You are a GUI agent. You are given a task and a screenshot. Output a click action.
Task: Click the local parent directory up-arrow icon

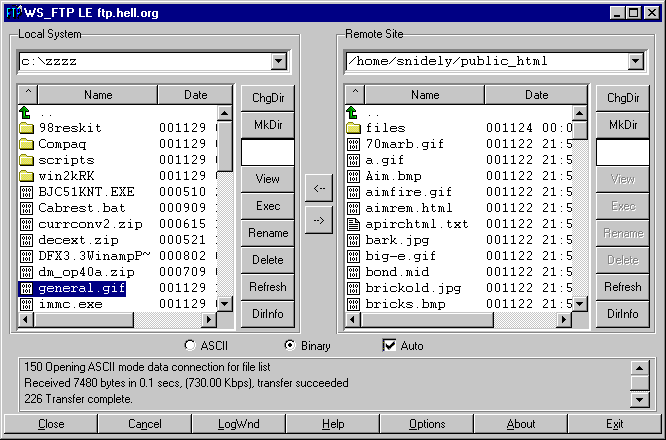tap(25, 113)
